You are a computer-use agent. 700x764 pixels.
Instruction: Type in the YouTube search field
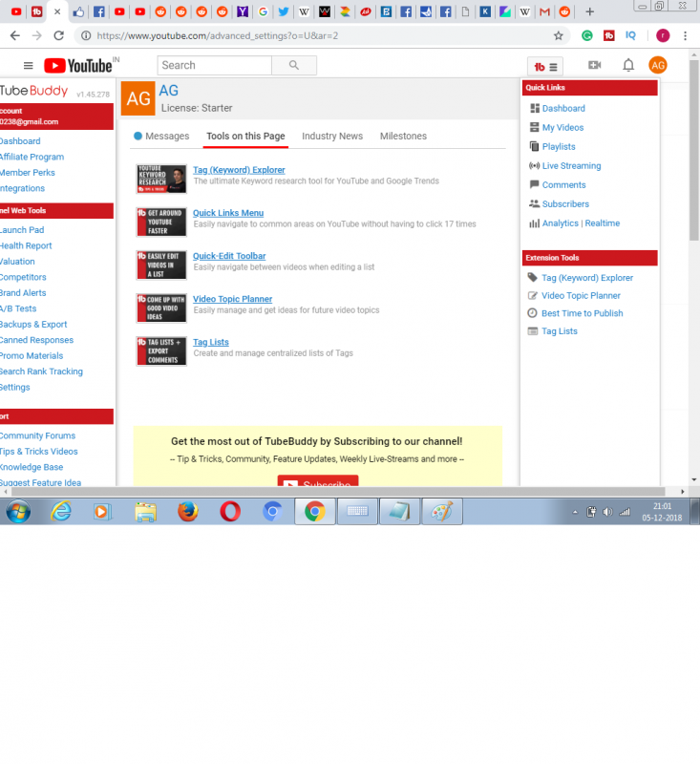coord(214,66)
